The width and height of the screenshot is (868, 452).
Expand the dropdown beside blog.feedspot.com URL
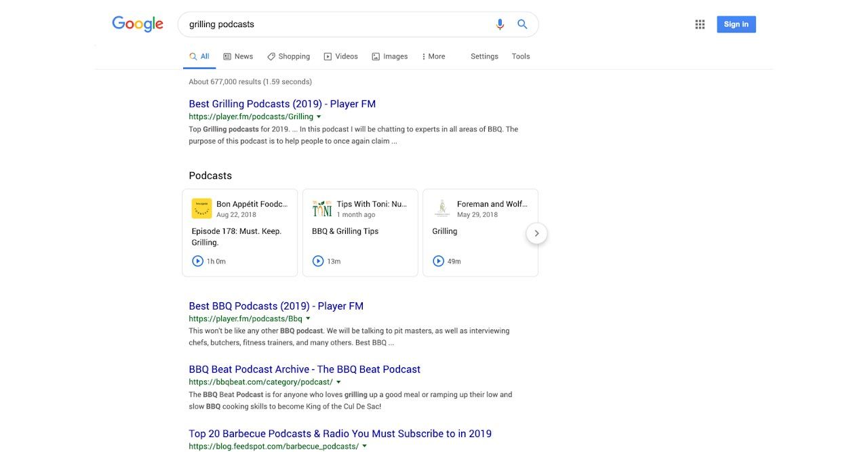(364, 446)
